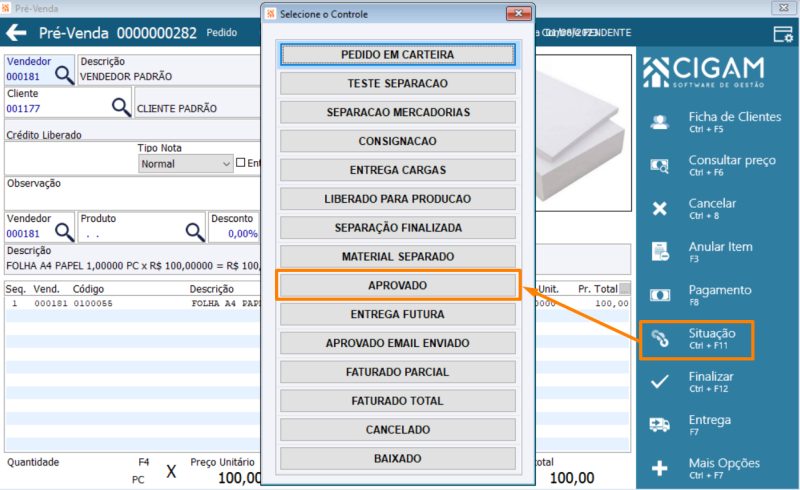
Task: Choose TESTE SEPARACAO option
Action: coord(397,83)
